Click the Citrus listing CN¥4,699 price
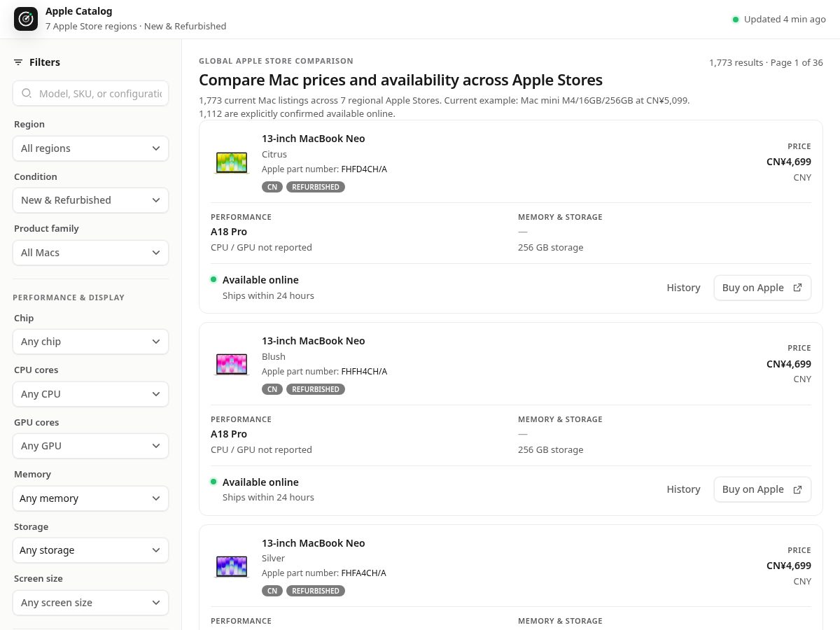Image resolution: width=840 pixels, height=630 pixels. click(789, 162)
